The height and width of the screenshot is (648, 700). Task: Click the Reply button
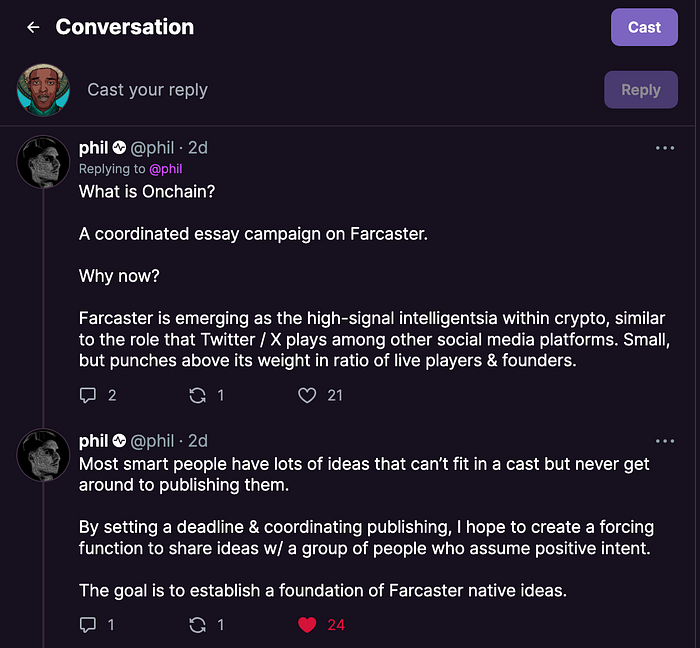(x=641, y=90)
